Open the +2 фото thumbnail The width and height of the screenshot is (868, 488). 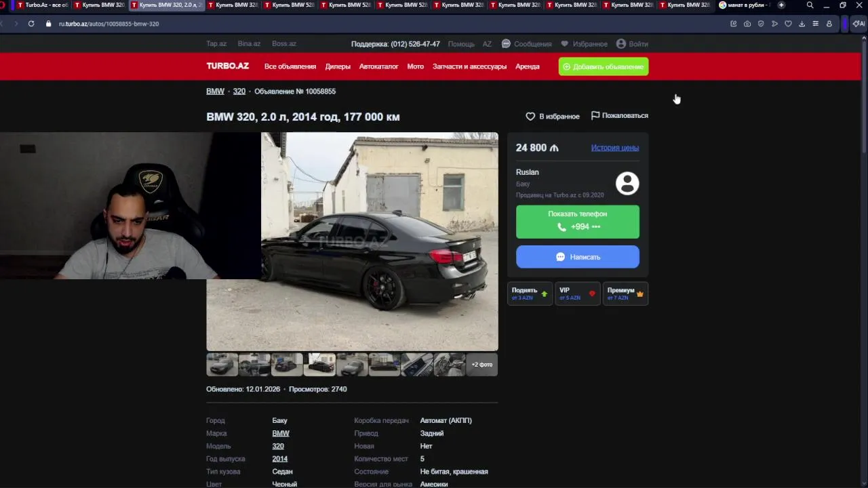(482, 365)
